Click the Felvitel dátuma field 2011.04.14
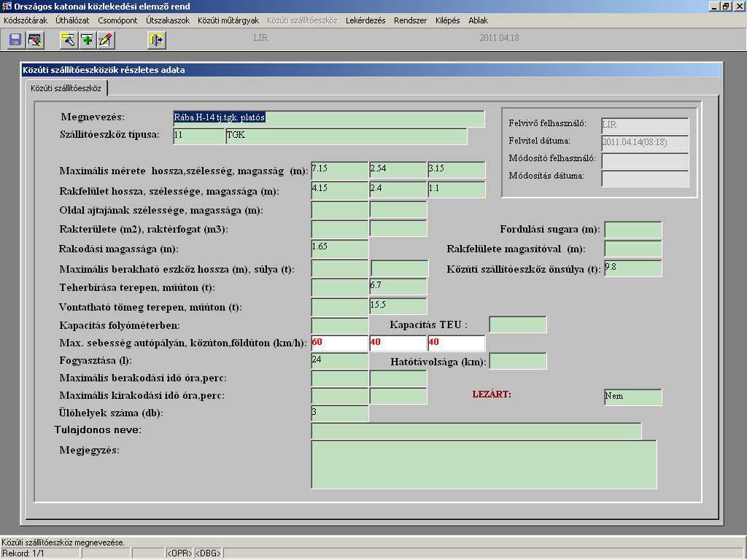Screen dimensions: 747x560 (x=645, y=144)
